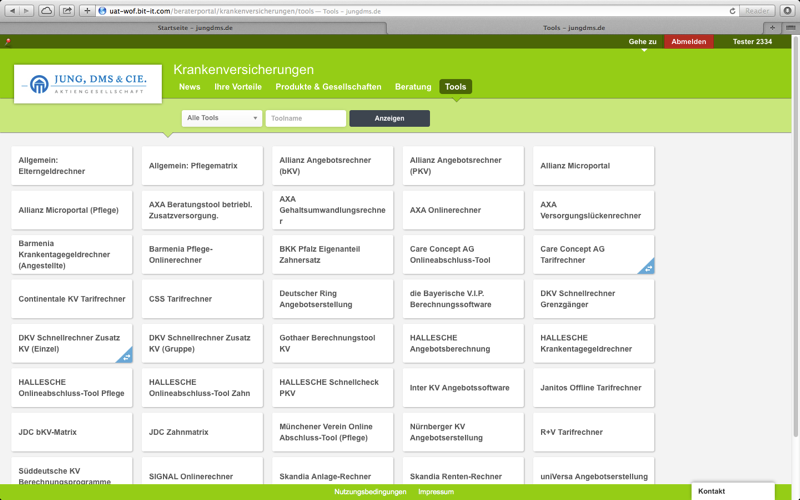Open the News menu item
Viewport: 800px width, 500px height.
189,87
